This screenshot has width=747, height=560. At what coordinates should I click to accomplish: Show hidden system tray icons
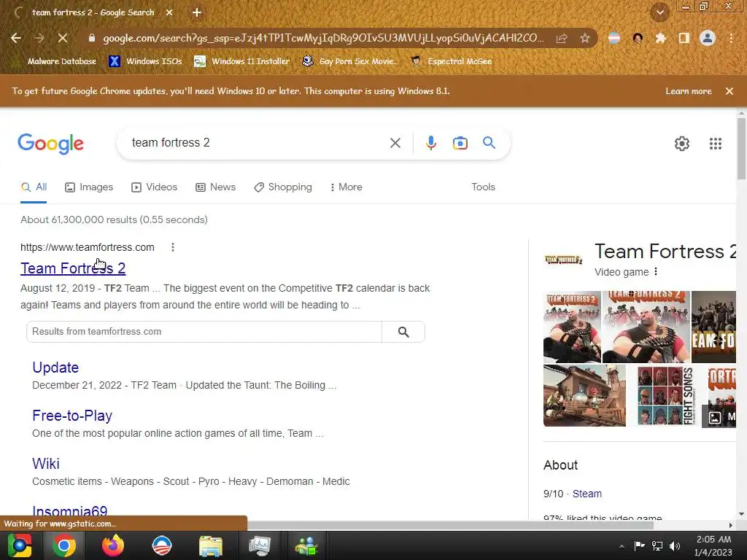coord(622,546)
